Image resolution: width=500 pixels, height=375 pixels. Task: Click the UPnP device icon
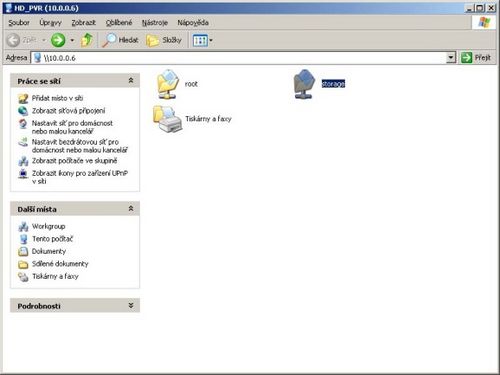point(23,174)
